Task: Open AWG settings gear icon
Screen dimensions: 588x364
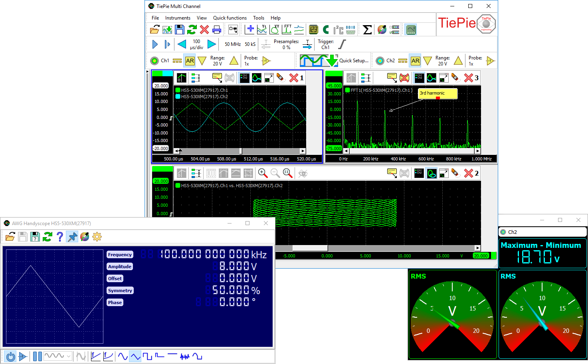Action: [97, 237]
